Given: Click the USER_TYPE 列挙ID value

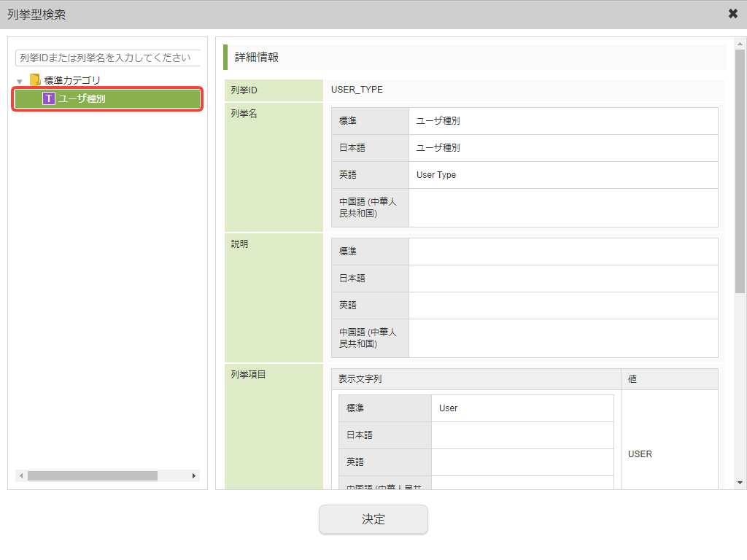Looking at the screenshot, I should 357,90.
